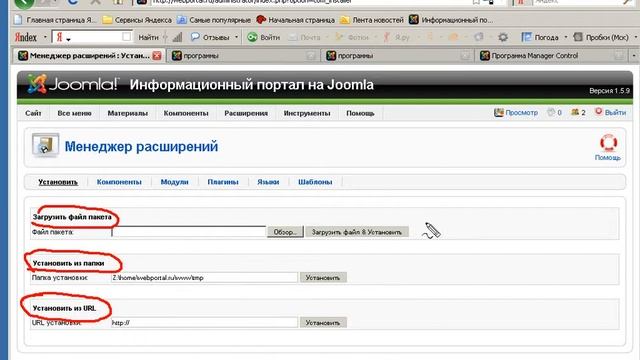This screenshot has width=640, height=360.
Task: Switch to Программа Manager Control tab
Action: point(552,56)
